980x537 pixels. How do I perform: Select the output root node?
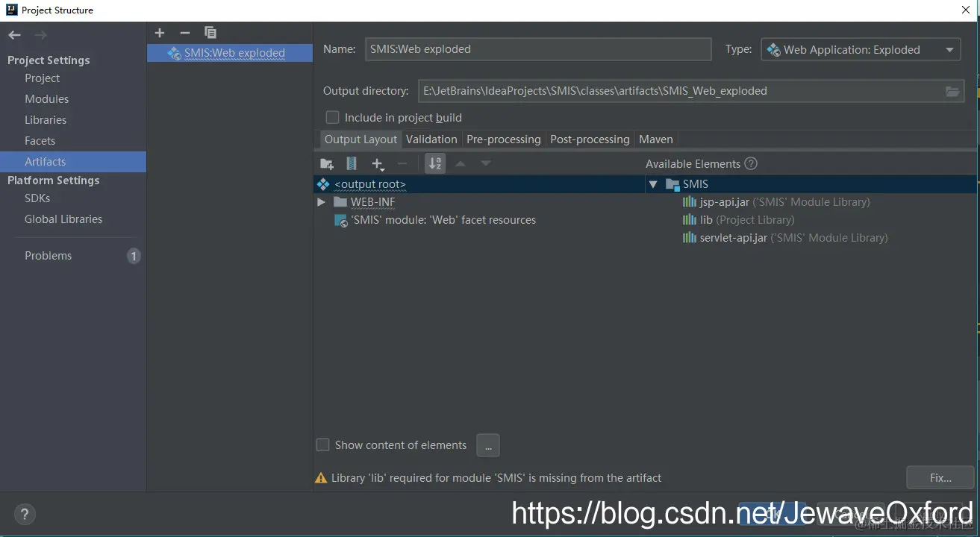pyautogui.click(x=479, y=184)
